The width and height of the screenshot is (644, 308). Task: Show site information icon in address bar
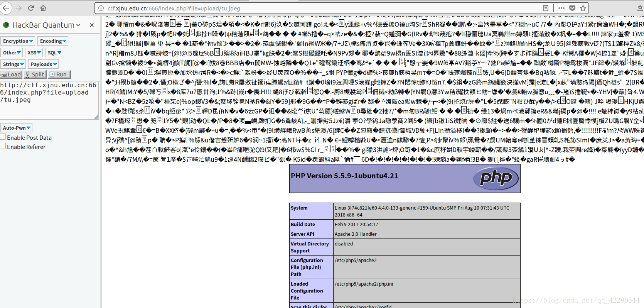tap(101, 8)
